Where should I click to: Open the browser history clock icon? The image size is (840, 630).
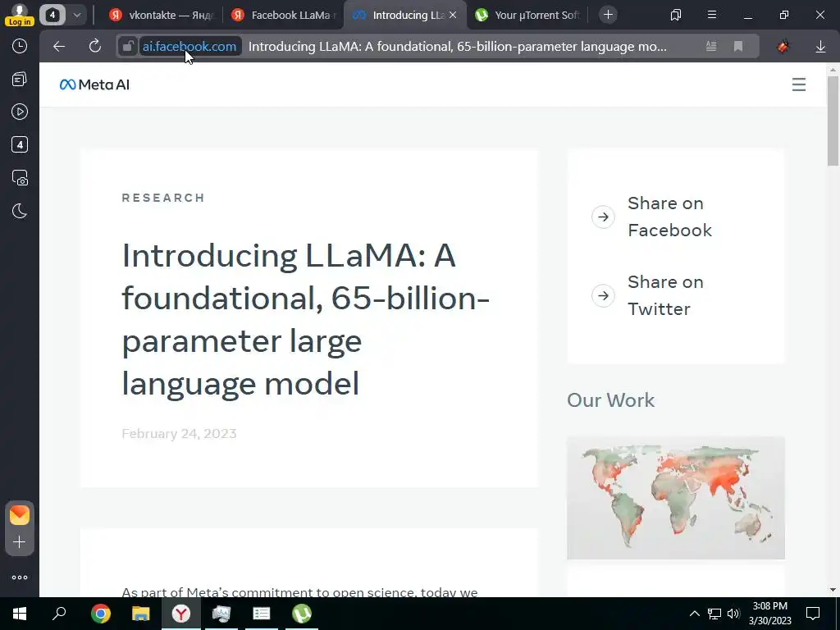20,46
